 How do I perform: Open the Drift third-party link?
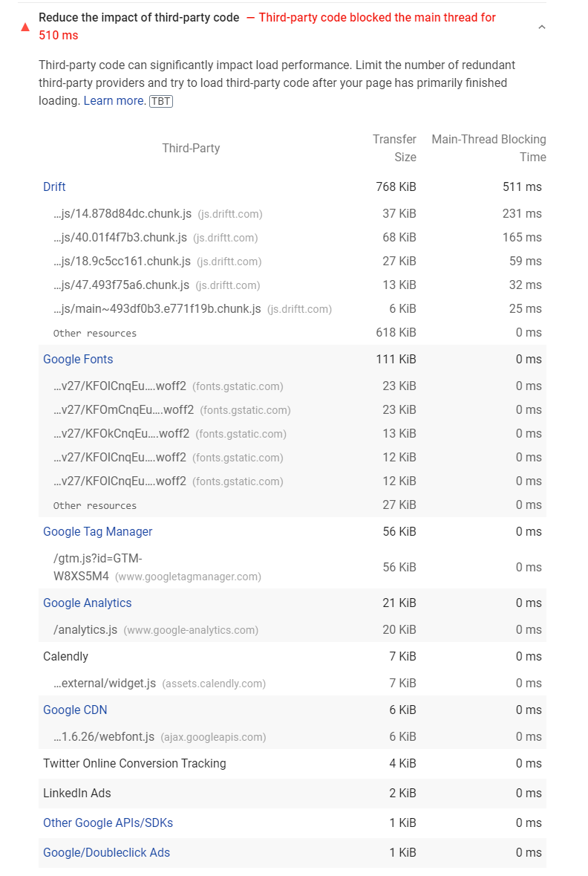pyautogui.click(x=54, y=187)
